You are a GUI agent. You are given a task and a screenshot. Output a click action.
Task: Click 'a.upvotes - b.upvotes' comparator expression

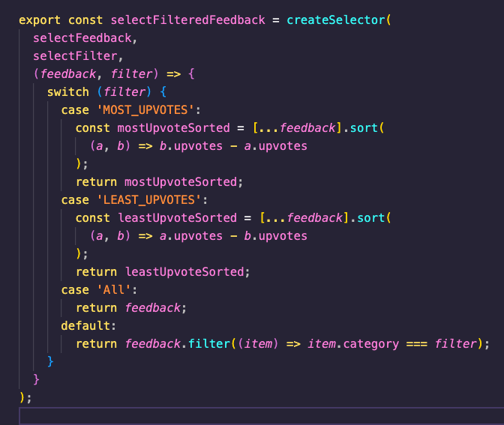coord(233,236)
